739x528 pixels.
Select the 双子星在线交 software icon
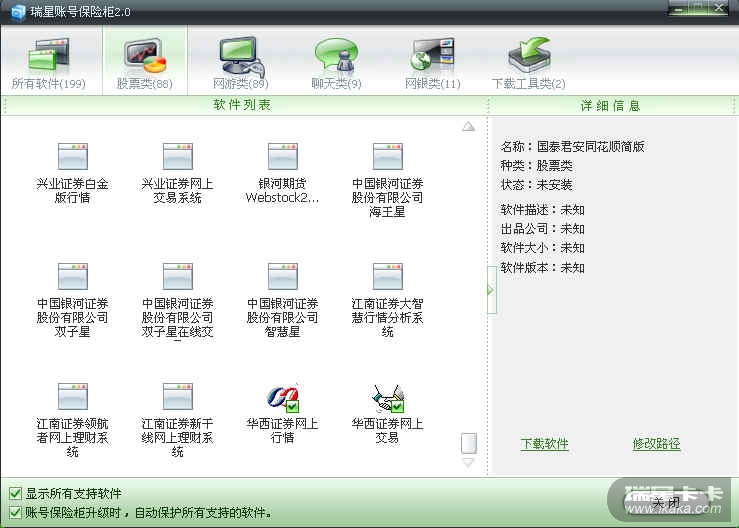pyautogui.click(x=178, y=276)
